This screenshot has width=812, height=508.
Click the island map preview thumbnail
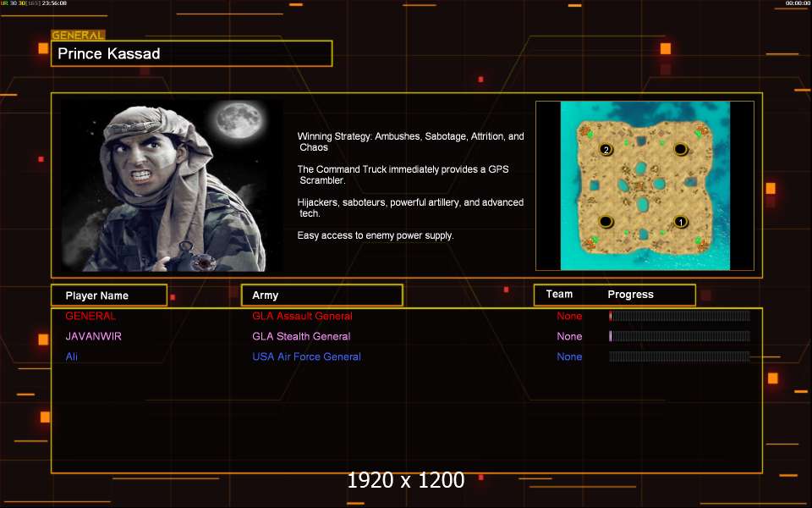pyautogui.click(x=645, y=185)
